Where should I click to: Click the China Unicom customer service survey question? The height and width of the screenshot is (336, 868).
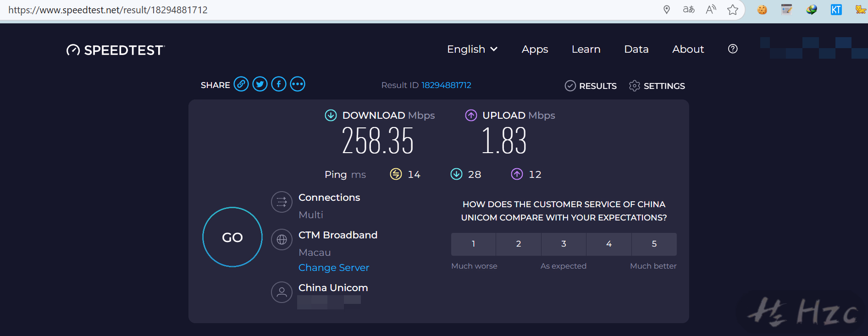click(564, 211)
